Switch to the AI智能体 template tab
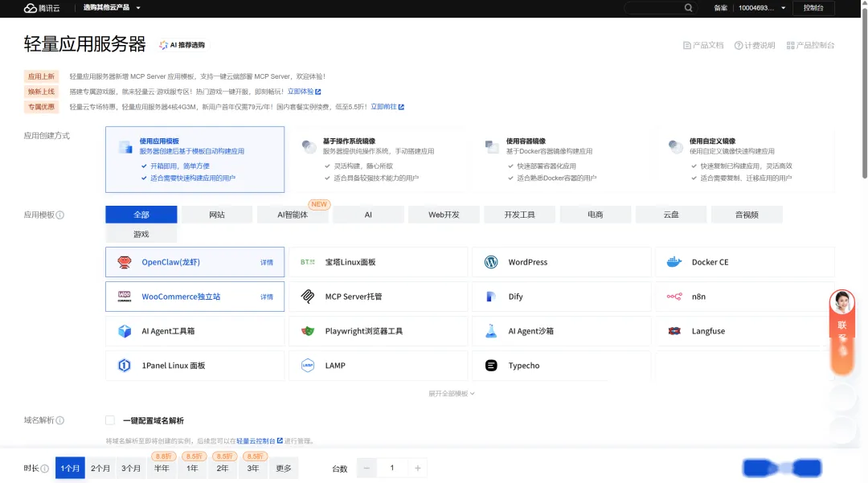Viewport: 868px width, 483px height. [x=293, y=215]
